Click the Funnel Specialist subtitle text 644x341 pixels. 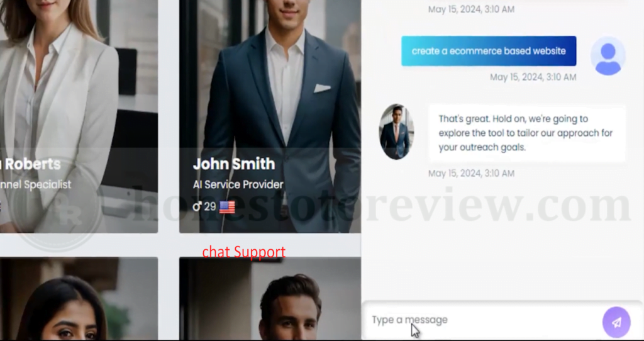click(x=36, y=184)
